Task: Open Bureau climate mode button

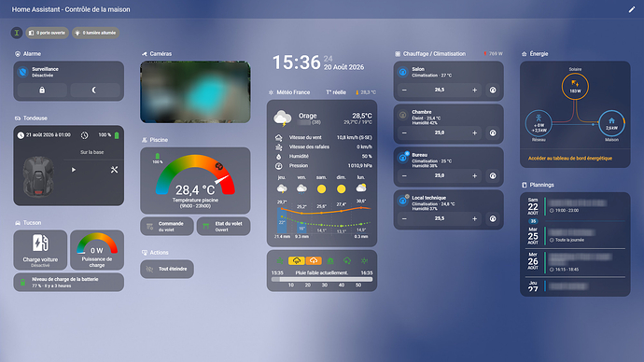Action: (493, 175)
